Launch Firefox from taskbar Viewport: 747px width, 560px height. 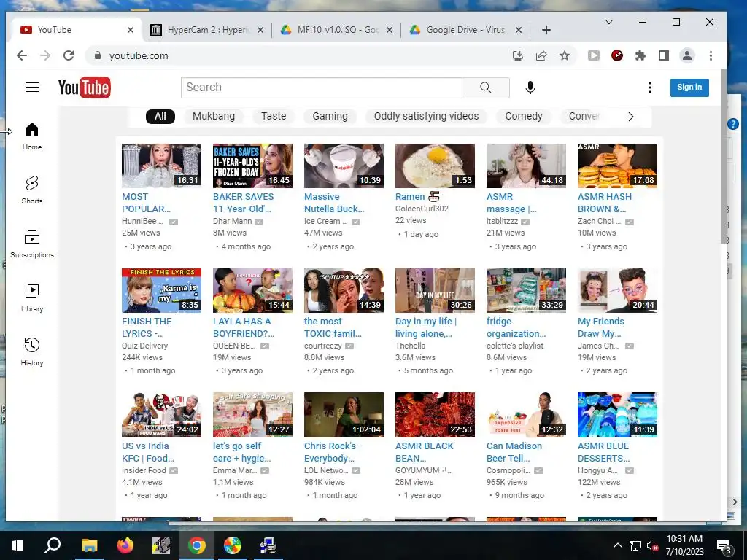(125, 545)
